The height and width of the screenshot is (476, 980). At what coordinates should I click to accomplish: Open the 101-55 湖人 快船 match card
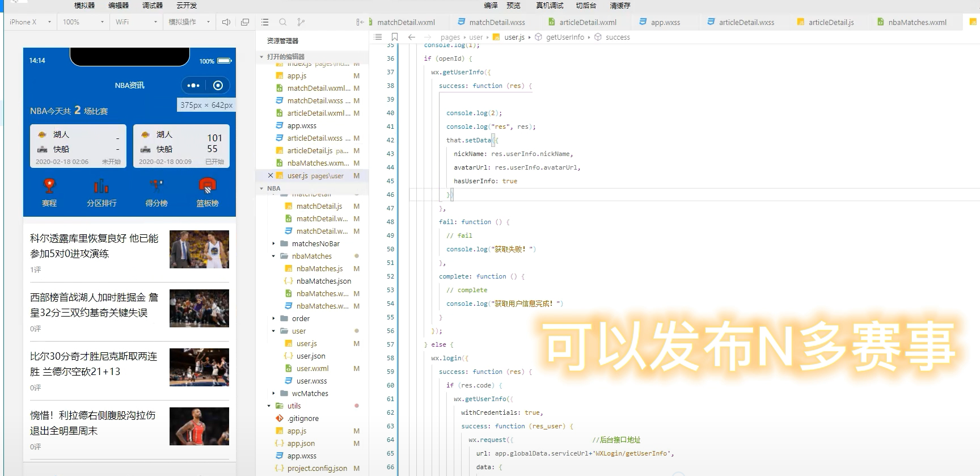click(x=181, y=146)
